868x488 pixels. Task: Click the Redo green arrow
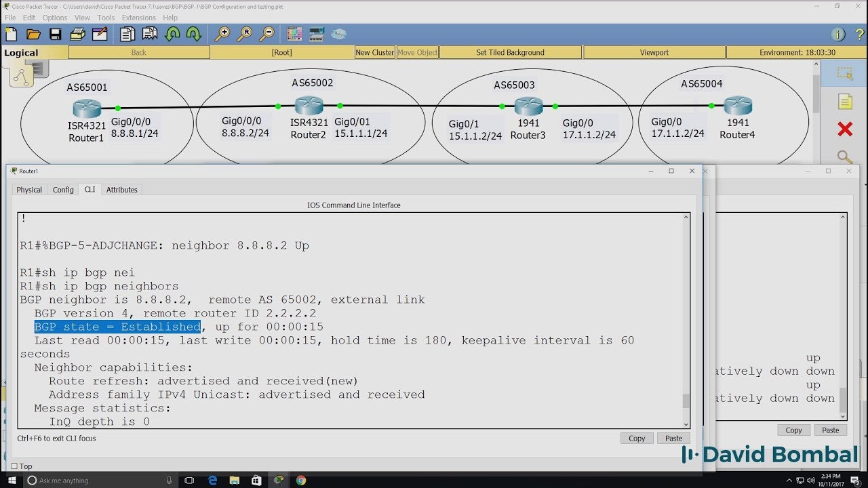194,34
